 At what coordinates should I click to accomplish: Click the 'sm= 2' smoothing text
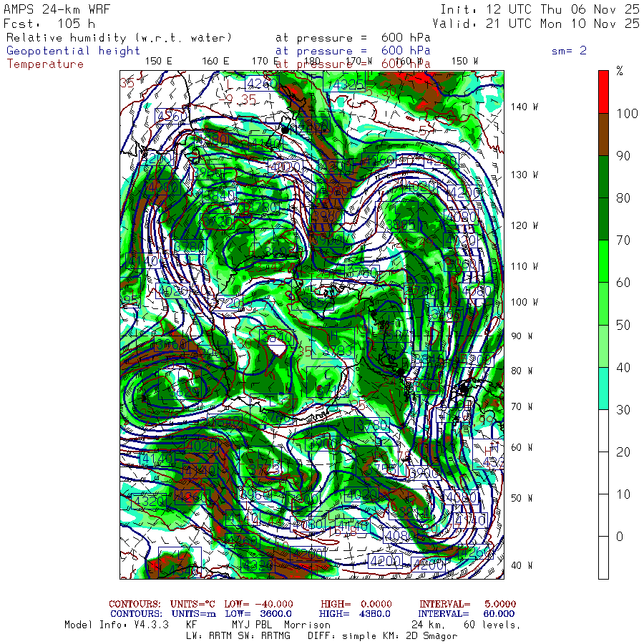point(569,51)
